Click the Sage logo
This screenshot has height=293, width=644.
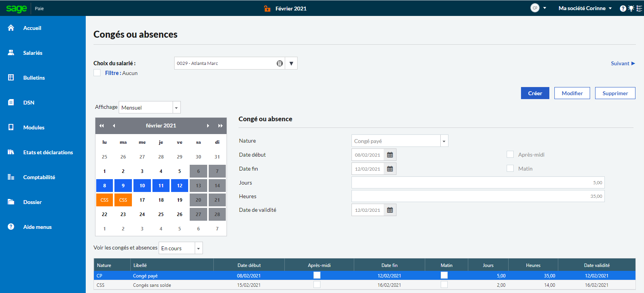click(17, 8)
